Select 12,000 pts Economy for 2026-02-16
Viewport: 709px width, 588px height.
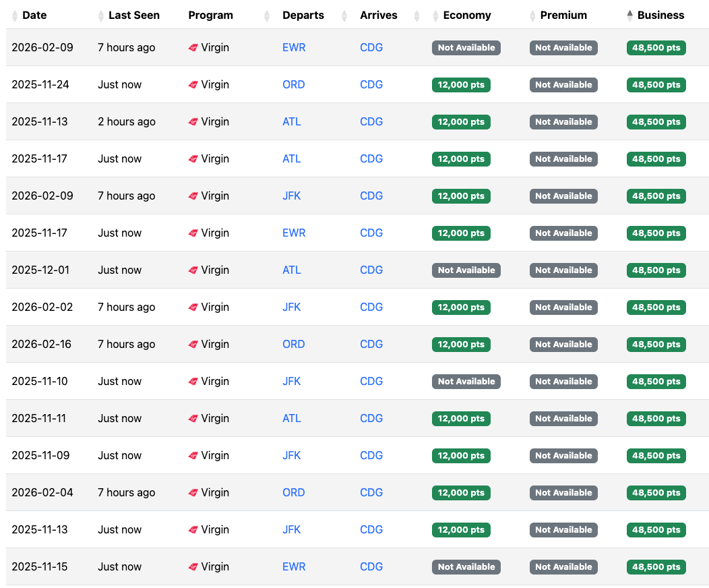click(461, 344)
